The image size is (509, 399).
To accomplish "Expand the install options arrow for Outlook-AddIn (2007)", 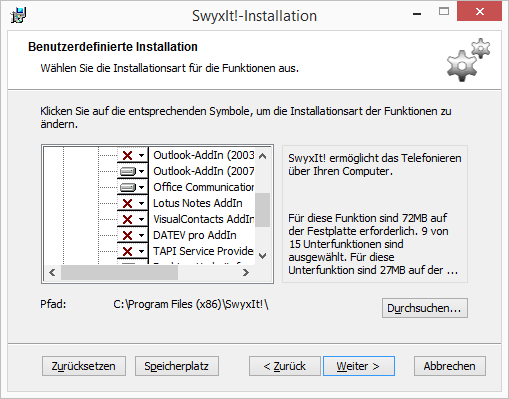I will click(x=142, y=171).
